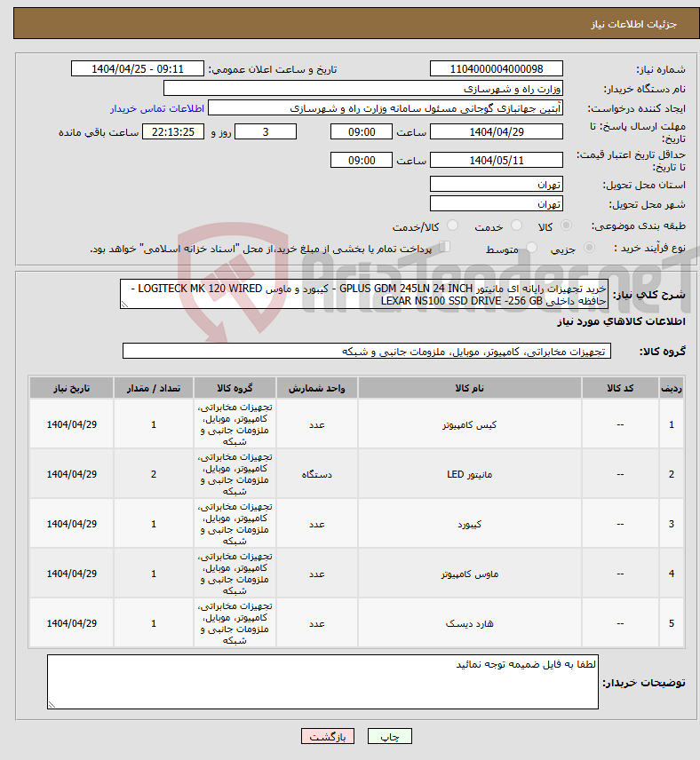
Task: Click the کیبورد item name
Action: tap(470, 524)
